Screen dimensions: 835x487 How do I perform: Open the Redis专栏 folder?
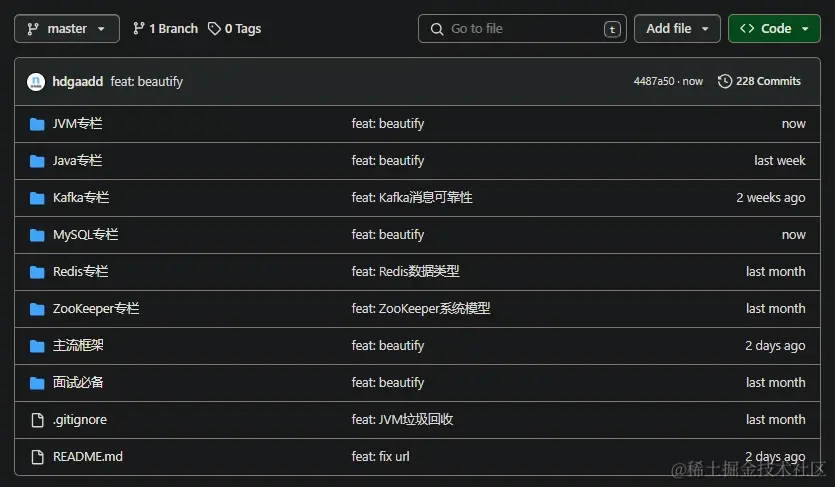pyautogui.click(x=80, y=272)
